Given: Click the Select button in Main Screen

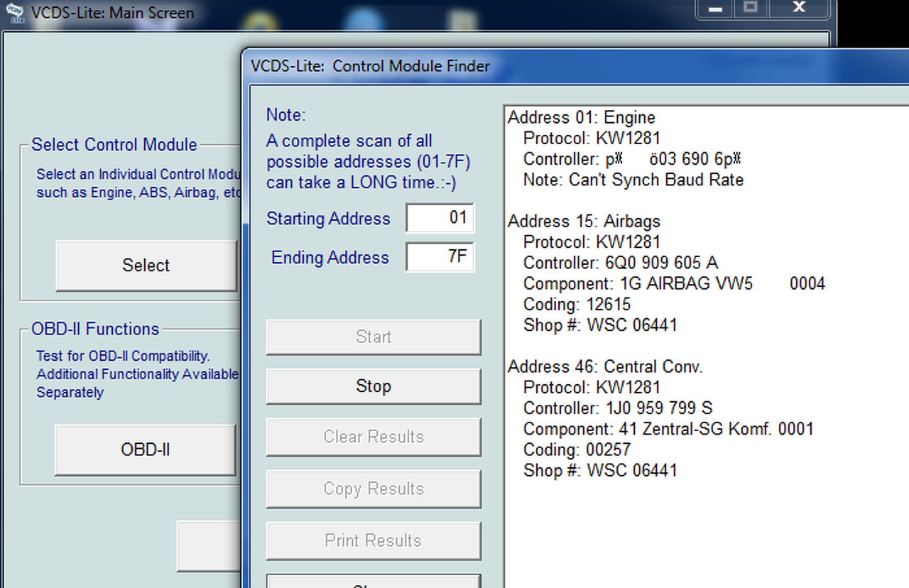Looking at the screenshot, I should (146, 266).
